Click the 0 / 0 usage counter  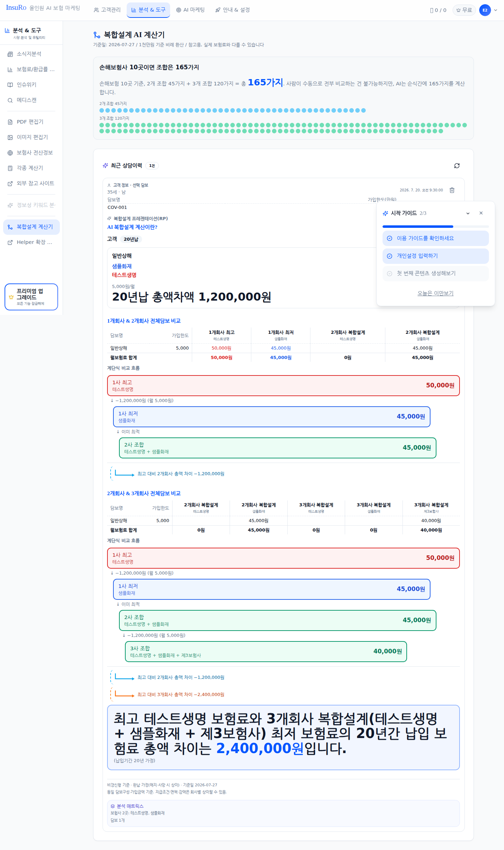coord(438,10)
